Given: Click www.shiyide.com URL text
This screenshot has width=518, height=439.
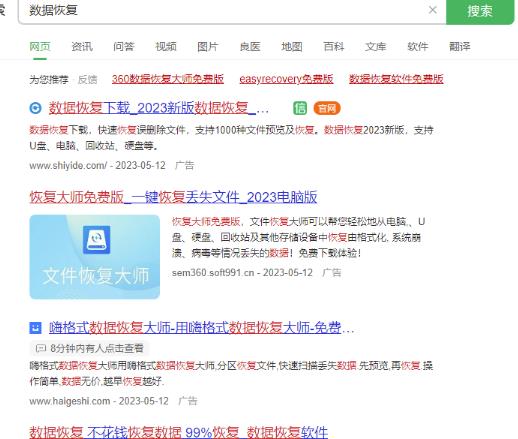Looking at the screenshot, I should click(x=68, y=165).
